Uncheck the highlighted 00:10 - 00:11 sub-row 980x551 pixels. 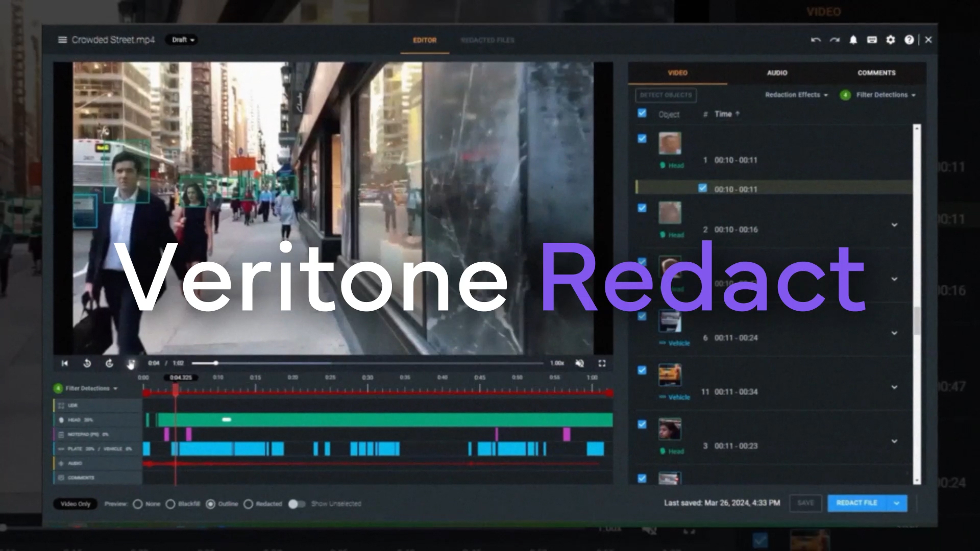coord(702,188)
